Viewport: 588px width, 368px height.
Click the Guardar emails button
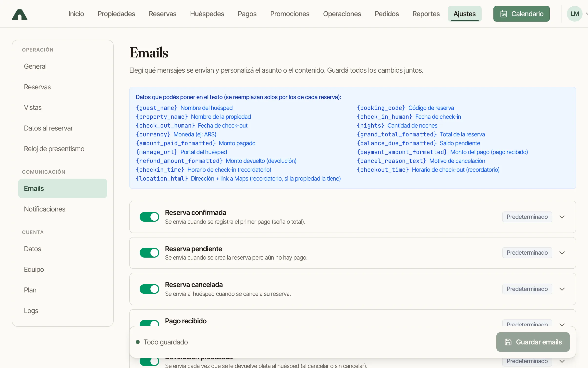(533, 342)
